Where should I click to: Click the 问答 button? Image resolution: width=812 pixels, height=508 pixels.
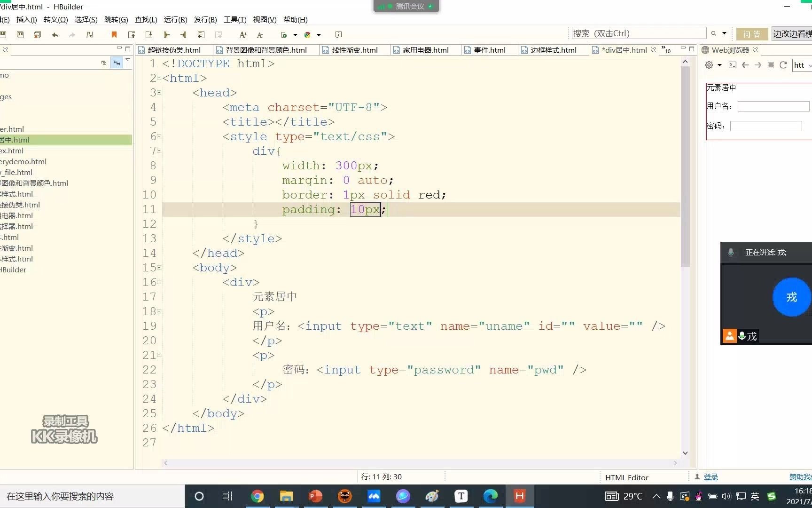752,34
